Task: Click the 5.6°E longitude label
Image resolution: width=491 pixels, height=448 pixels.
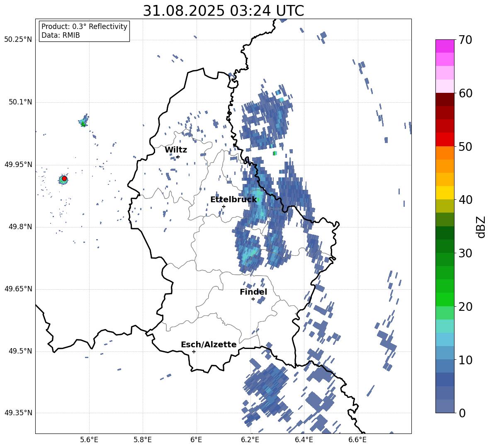Action: tap(89, 440)
